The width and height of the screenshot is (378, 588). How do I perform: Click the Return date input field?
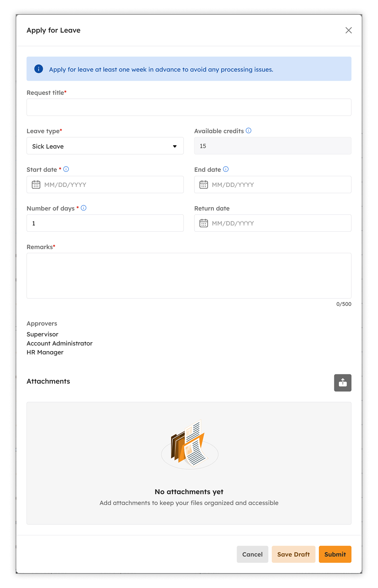[x=273, y=223]
